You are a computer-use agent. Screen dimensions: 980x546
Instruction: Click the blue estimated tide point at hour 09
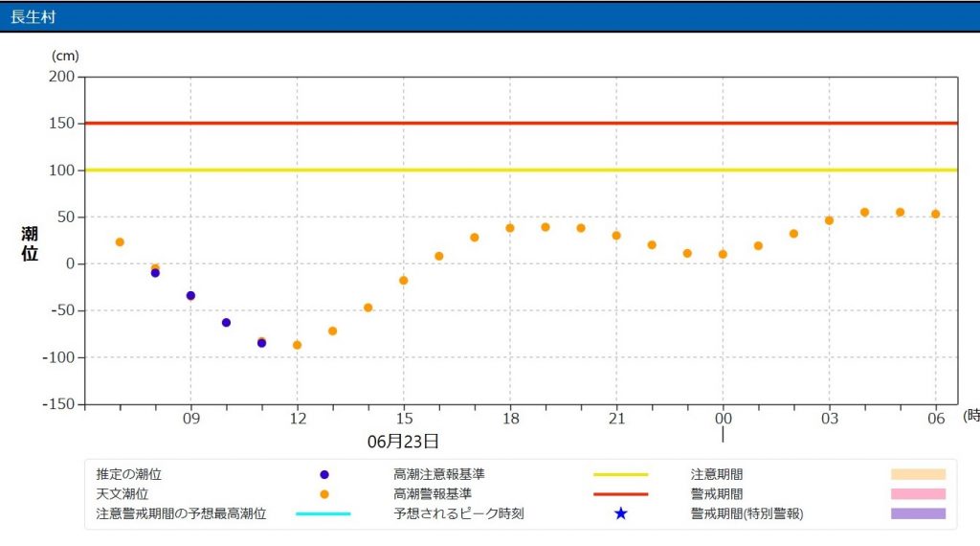pyautogui.click(x=190, y=296)
